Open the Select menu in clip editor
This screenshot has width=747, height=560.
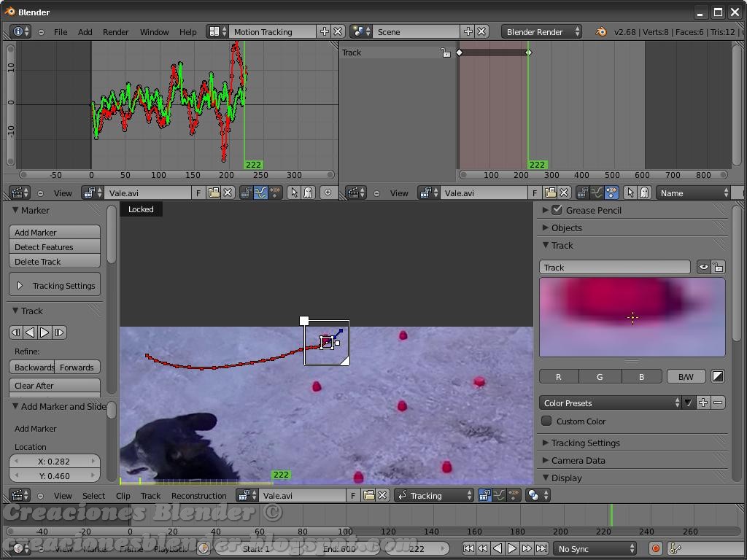pos(93,495)
